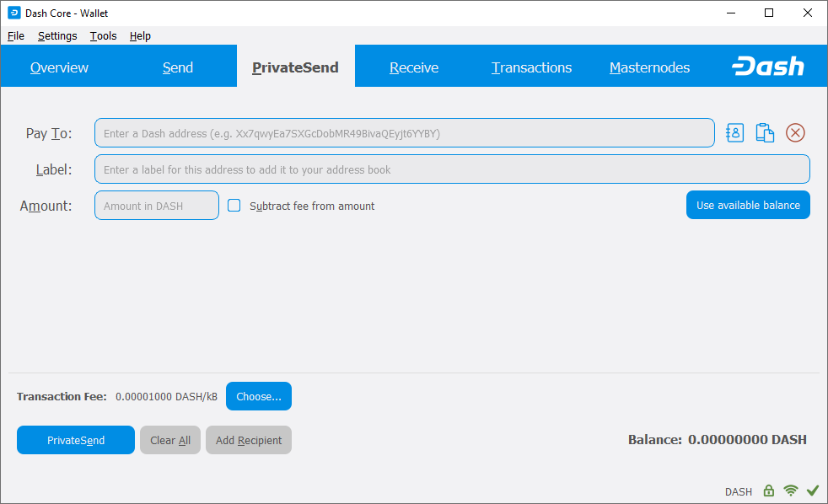Open the Transactions tab
Screen dimensions: 828x504
click(532, 67)
